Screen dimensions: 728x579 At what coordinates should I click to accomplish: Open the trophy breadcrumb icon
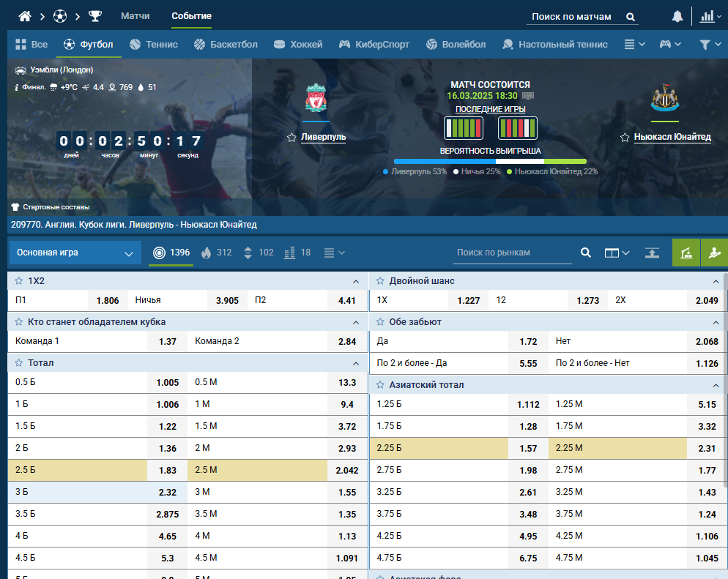click(95, 16)
